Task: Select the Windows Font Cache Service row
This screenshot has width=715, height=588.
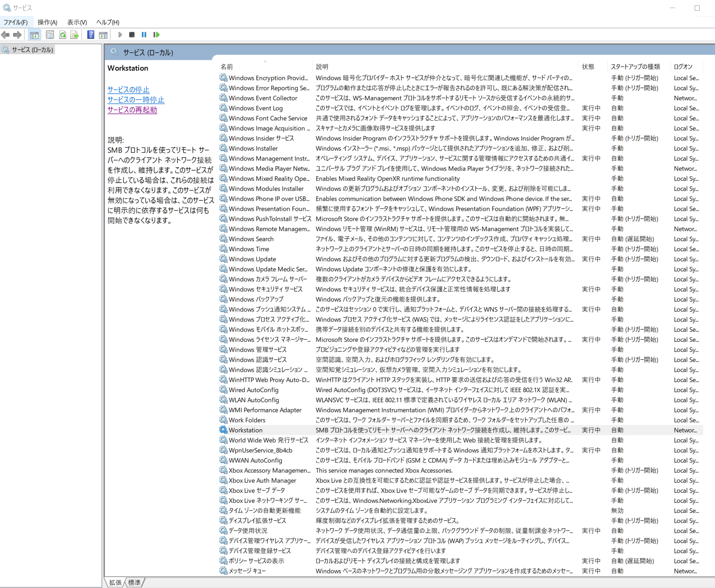Action: (x=460, y=118)
